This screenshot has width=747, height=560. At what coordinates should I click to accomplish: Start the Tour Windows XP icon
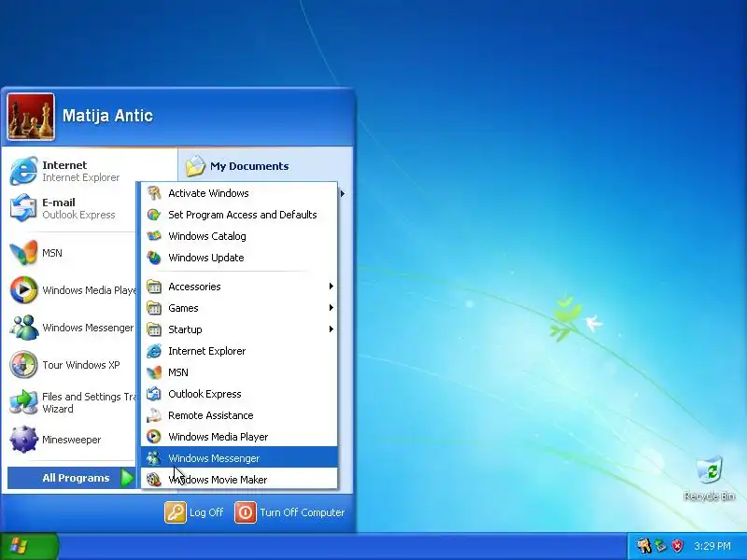(x=23, y=365)
